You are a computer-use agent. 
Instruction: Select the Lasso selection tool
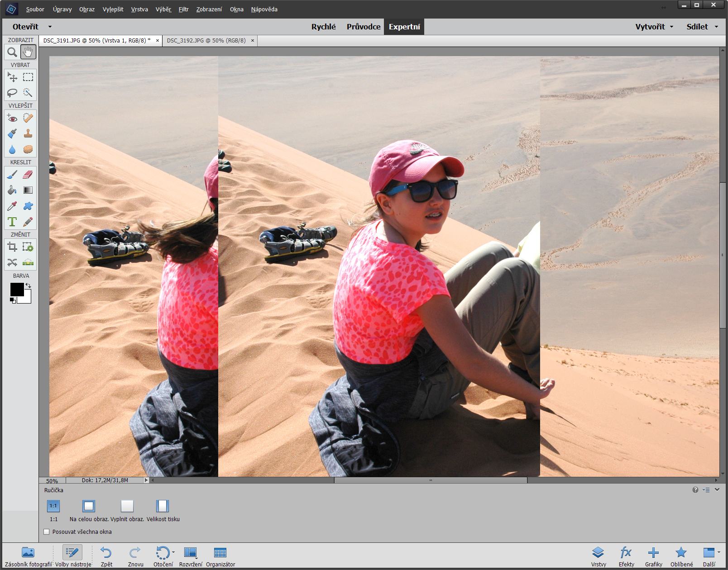coord(12,93)
